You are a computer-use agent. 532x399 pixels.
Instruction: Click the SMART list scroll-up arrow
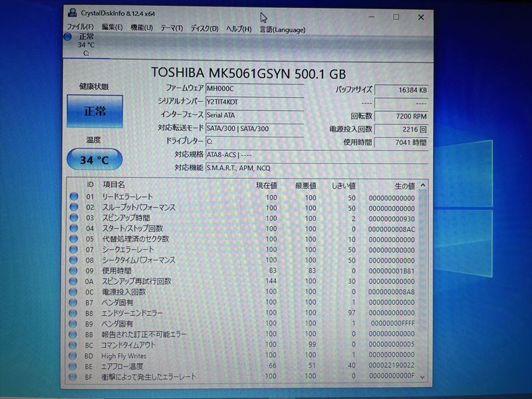coord(423,186)
